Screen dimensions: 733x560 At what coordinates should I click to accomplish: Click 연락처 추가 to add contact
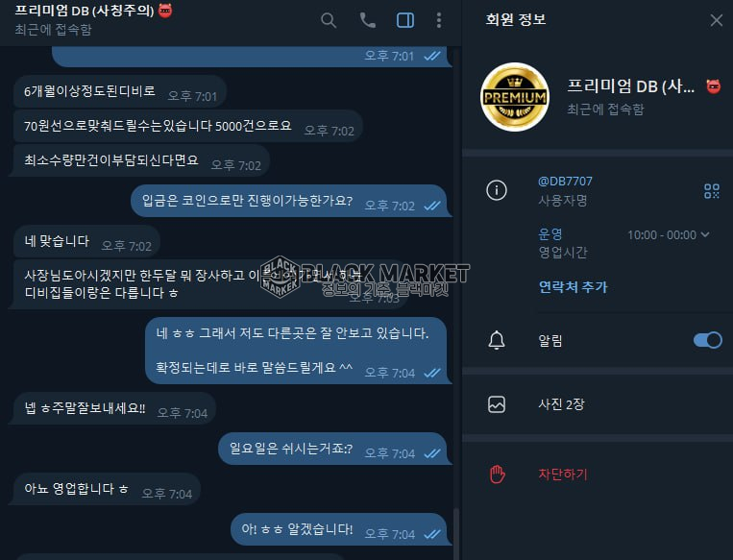tap(573, 286)
